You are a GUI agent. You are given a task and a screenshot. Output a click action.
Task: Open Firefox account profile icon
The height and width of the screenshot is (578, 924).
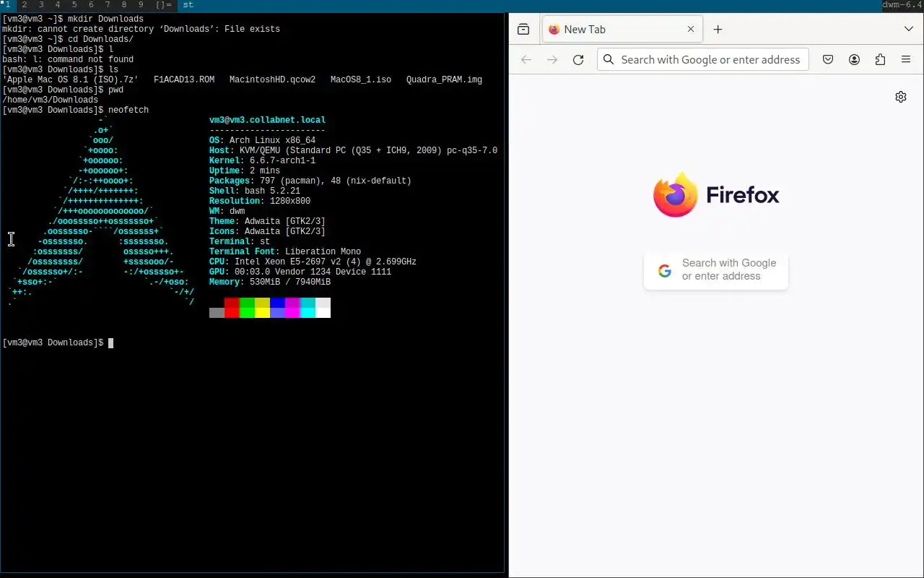point(854,60)
